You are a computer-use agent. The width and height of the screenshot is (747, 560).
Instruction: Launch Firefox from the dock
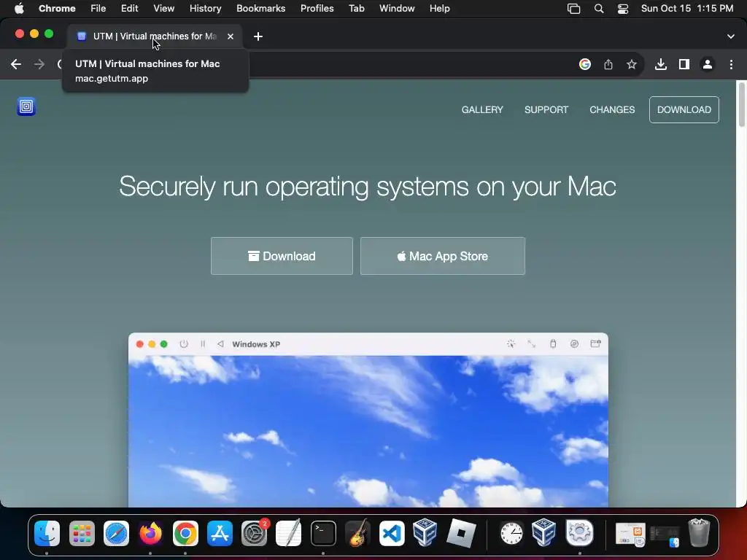pos(150,533)
